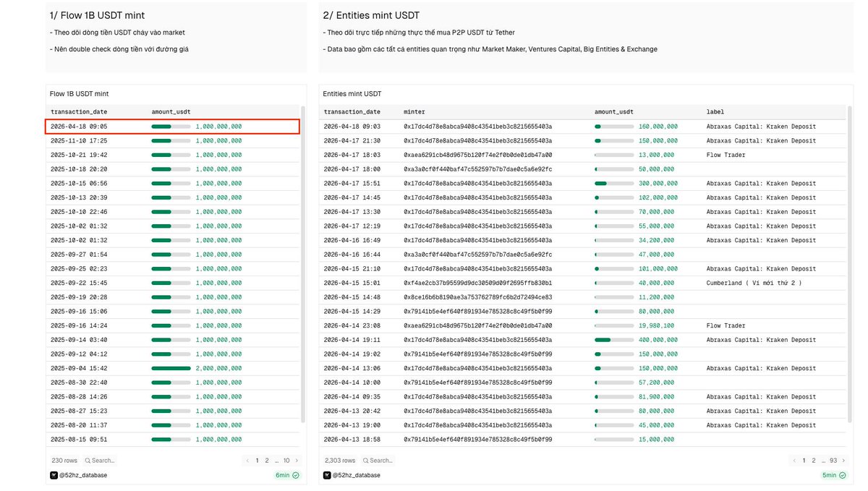Go to next page in Entities mint table

tap(843, 461)
